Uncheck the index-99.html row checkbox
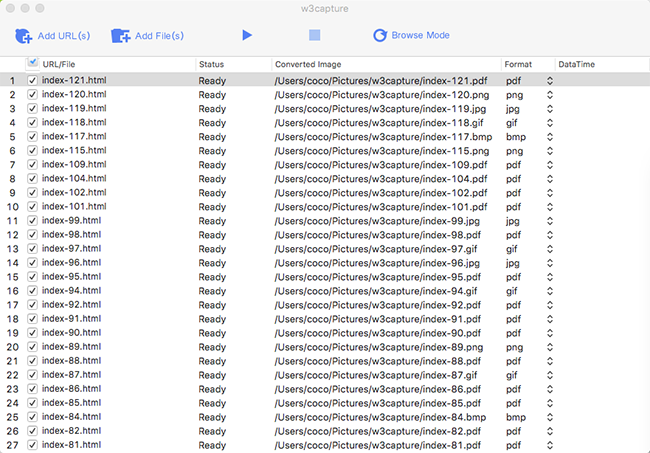 32,220
